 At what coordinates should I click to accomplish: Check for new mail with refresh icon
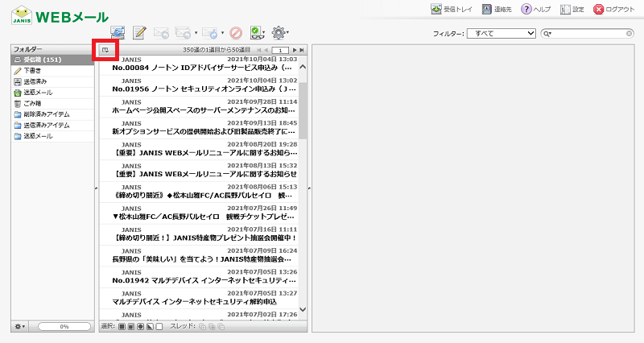point(118,32)
